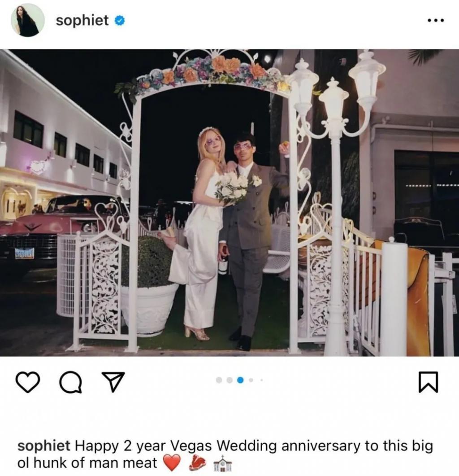Go to the fourth carousel dot

tap(251, 380)
